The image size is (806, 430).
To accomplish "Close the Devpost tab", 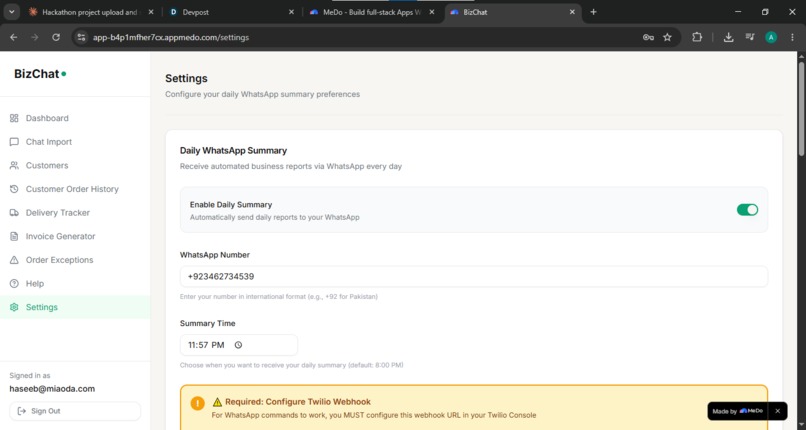I will [291, 12].
